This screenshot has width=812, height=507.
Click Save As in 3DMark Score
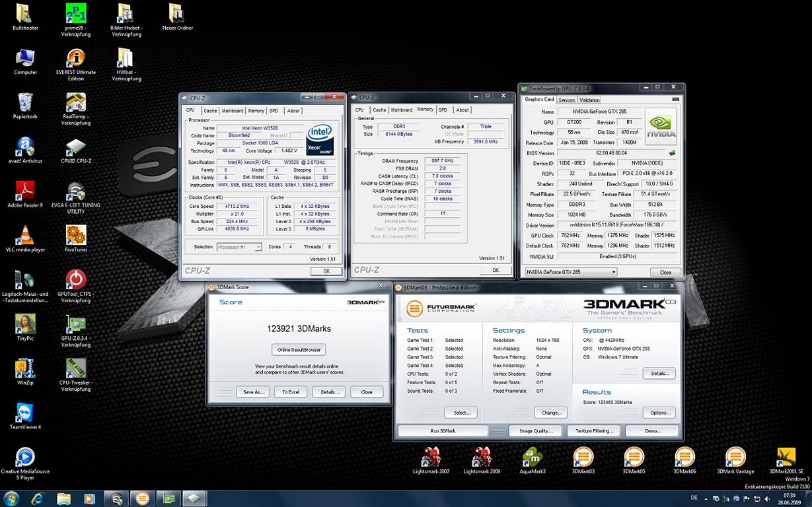(x=253, y=391)
